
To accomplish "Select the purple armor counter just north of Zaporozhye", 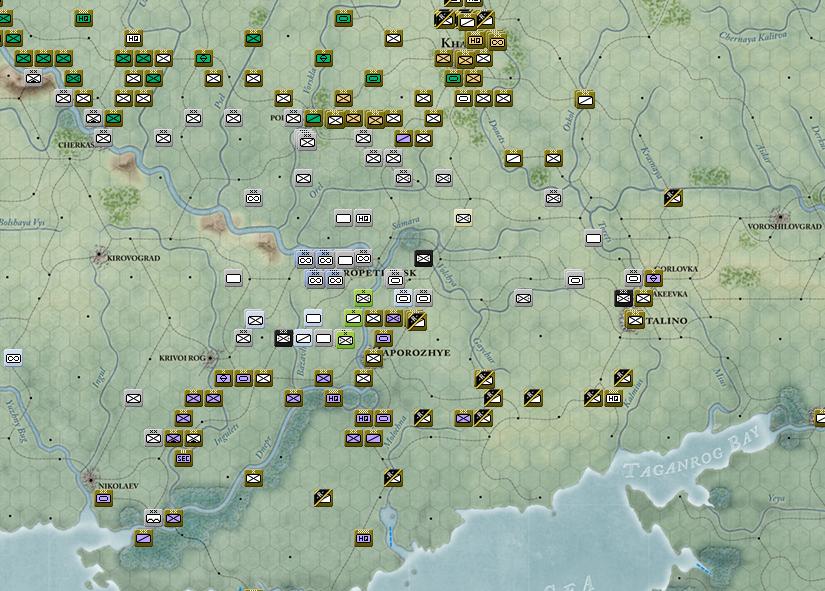I will pyautogui.click(x=384, y=338).
